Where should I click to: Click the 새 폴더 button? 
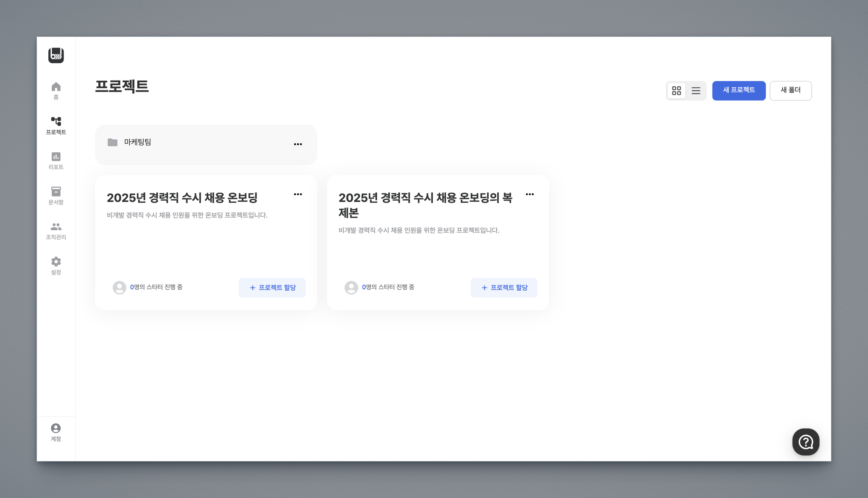coord(790,90)
